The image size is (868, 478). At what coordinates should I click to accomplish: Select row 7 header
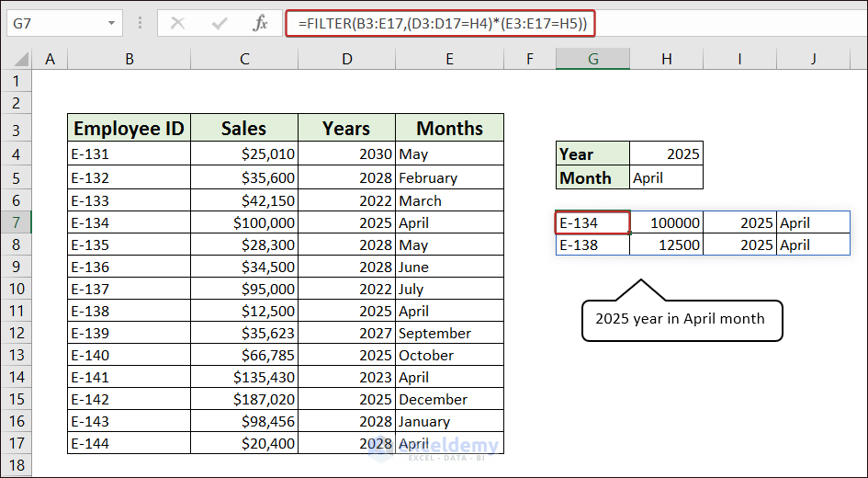tap(17, 222)
